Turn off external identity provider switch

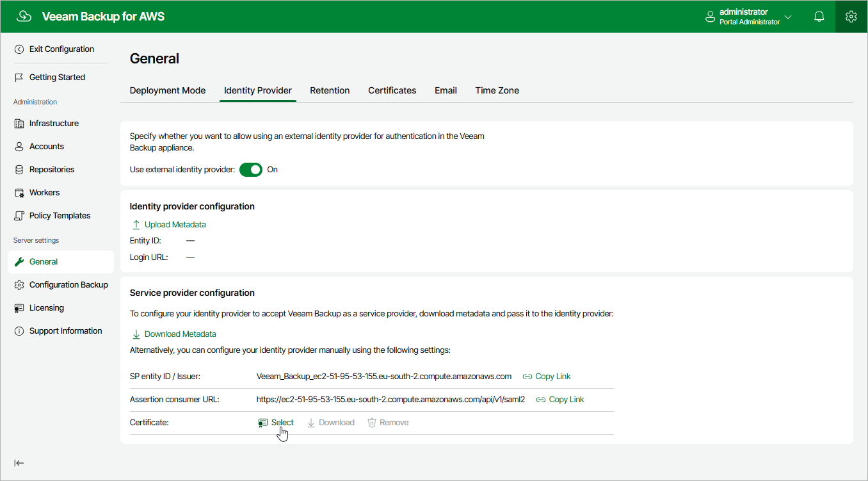click(x=251, y=170)
